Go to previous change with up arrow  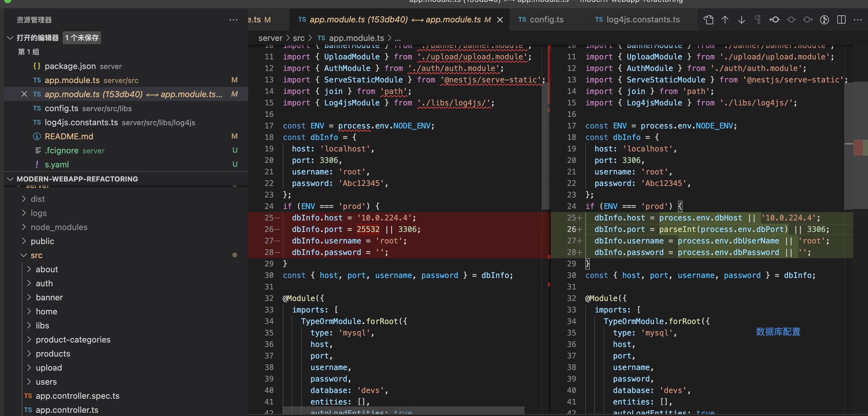(x=725, y=20)
